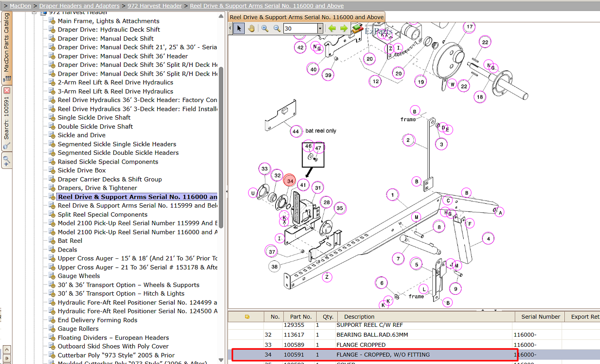Open the 972 Harvest Header breadcrumb link

[154, 6]
